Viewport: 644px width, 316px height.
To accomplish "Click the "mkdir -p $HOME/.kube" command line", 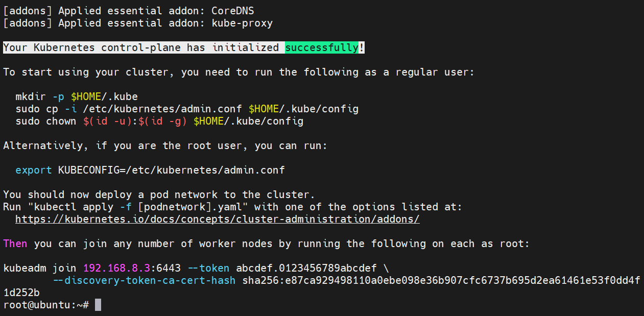I will (x=77, y=96).
